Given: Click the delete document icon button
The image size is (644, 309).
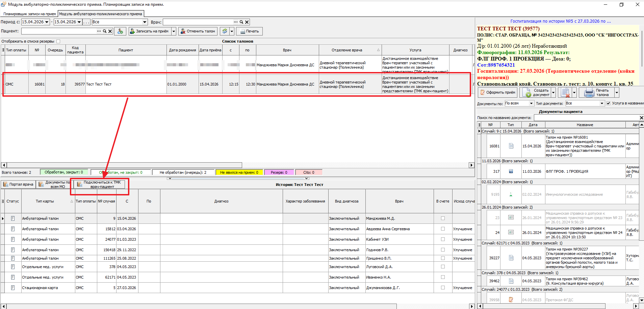Looking at the screenshot, I should tap(565, 92).
